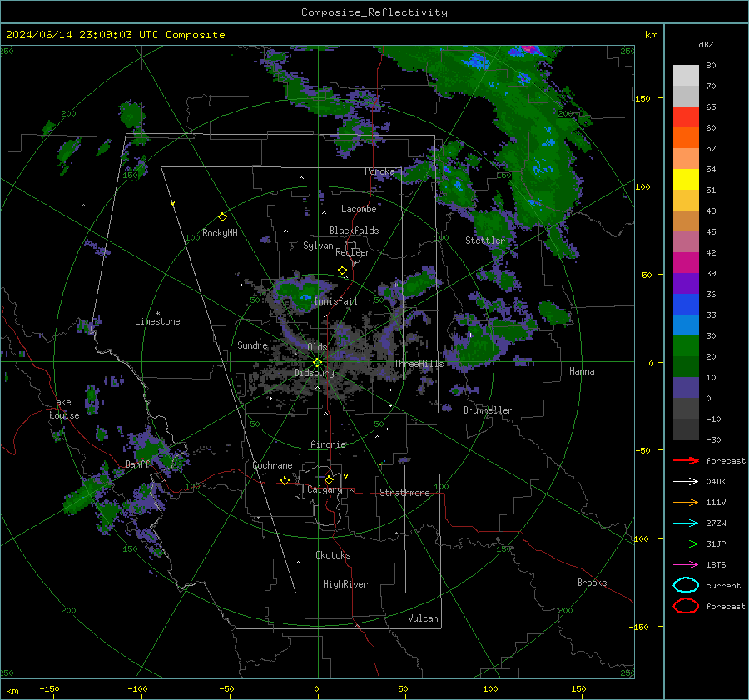This screenshot has height=700, width=749.
Task: Click yellow diamond marker below Cochrane
Action: click(x=285, y=480)
